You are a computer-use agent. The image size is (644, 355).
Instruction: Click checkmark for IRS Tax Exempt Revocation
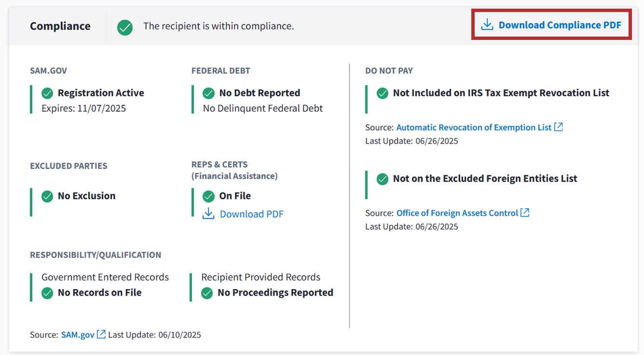pos(382,93)
